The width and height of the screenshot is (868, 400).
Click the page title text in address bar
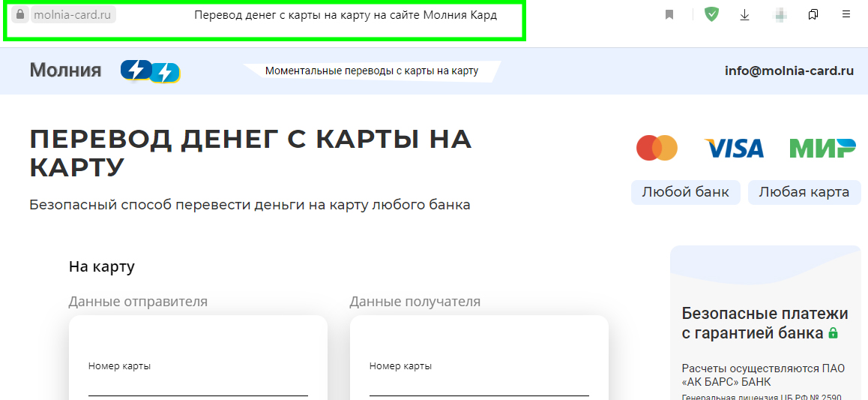pyautogui.click(x=346, y=16)
